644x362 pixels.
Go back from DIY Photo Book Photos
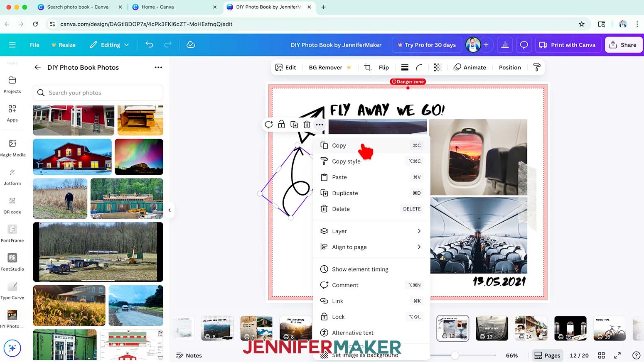(x=38, y=67)
